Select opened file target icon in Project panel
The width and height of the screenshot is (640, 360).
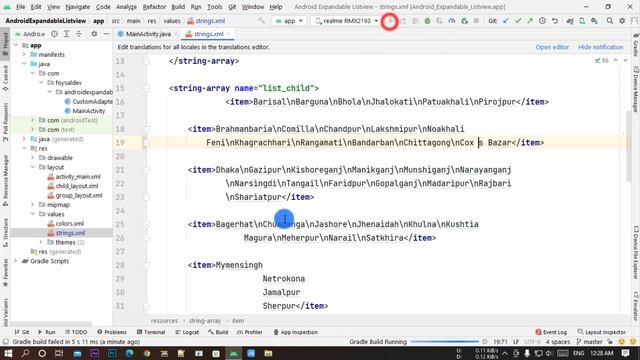pyautogui.click(x=54, y=34)
